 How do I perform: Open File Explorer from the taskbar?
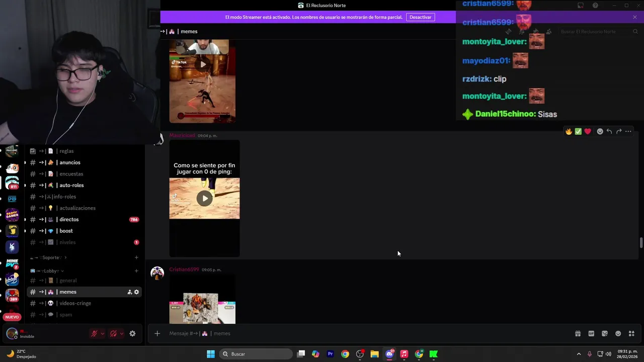click(374, 354)
